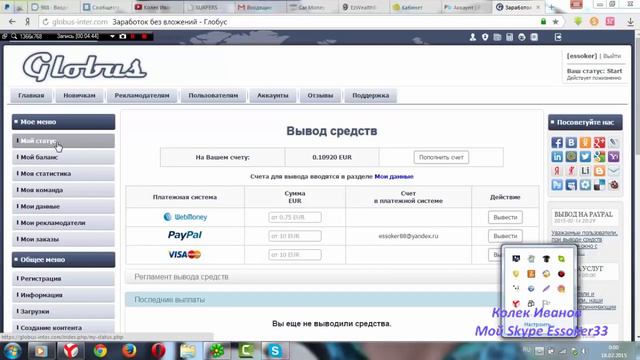Share the site on Facebook
640x360 pixels.
point(557,142)
